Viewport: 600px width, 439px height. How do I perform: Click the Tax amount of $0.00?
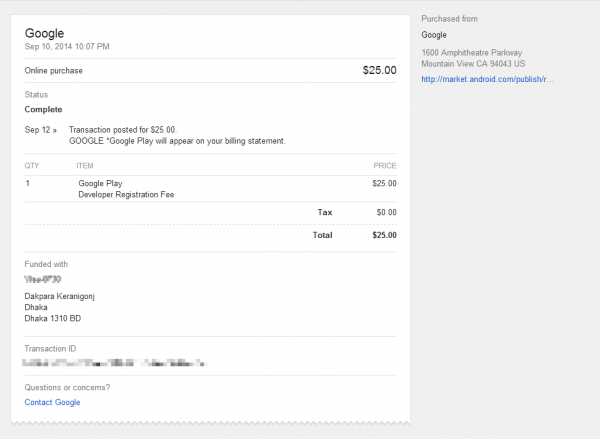387,213
